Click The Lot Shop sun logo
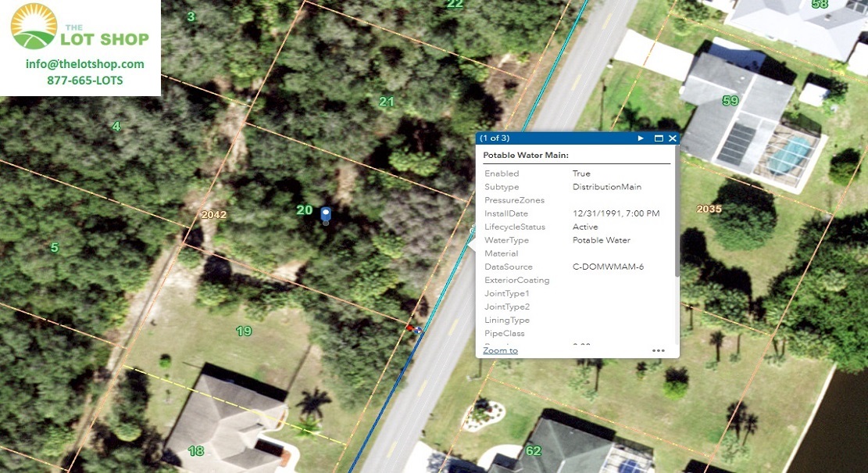The height and width of the screenshot is (473, 868). pyautogui.click(x=34, y=26)
